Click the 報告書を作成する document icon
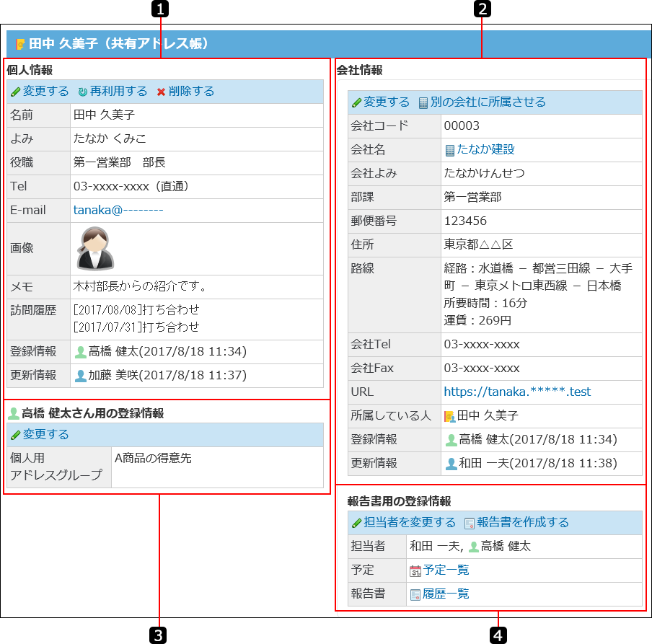Viewport: 652px width, 644px height. 469,523
